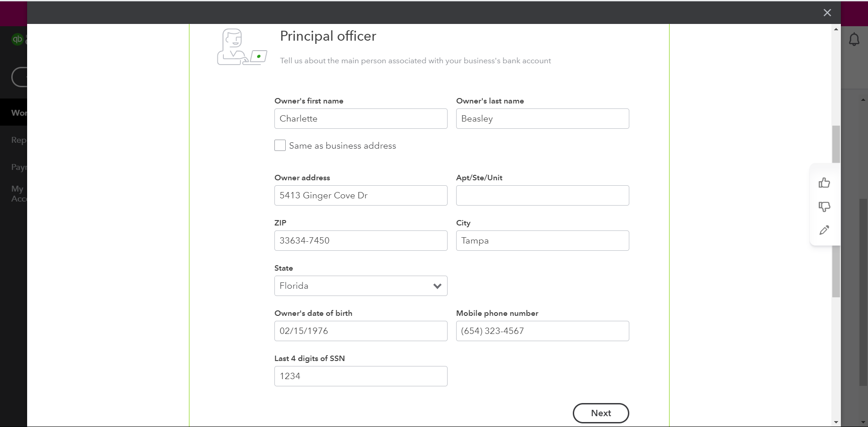Open the State dropdown showing Florida

coord(360,286)
